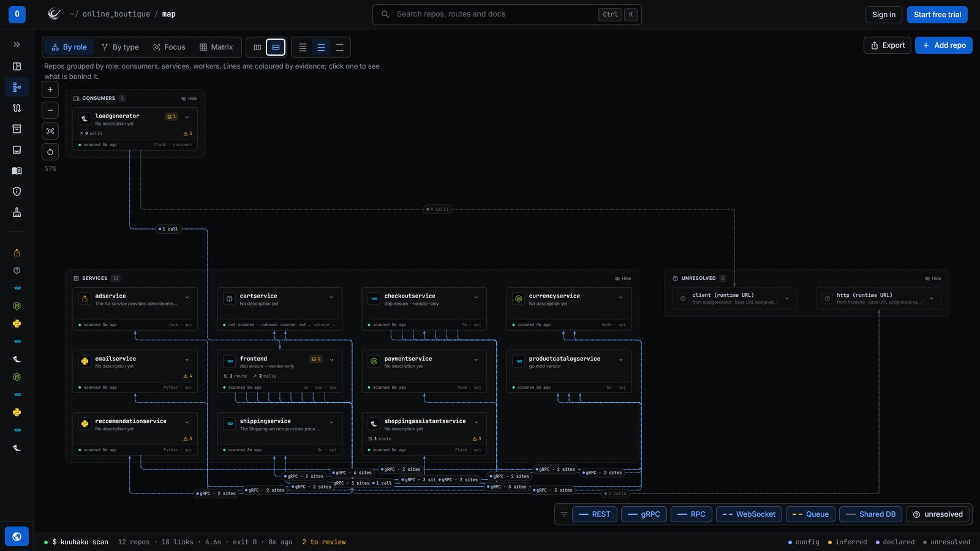This screenshot has height=551, width=980.
Task: Open the archive box icon in sidebar
Action: click(17, 129)
